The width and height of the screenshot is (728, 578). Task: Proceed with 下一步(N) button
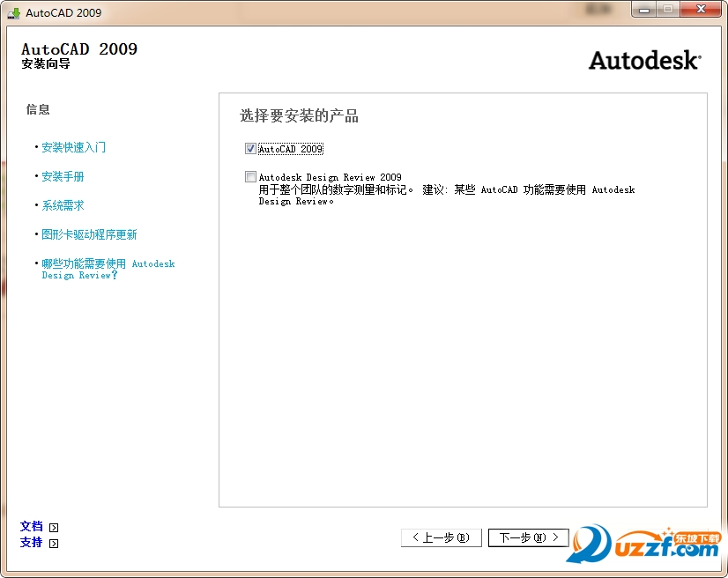528,537
